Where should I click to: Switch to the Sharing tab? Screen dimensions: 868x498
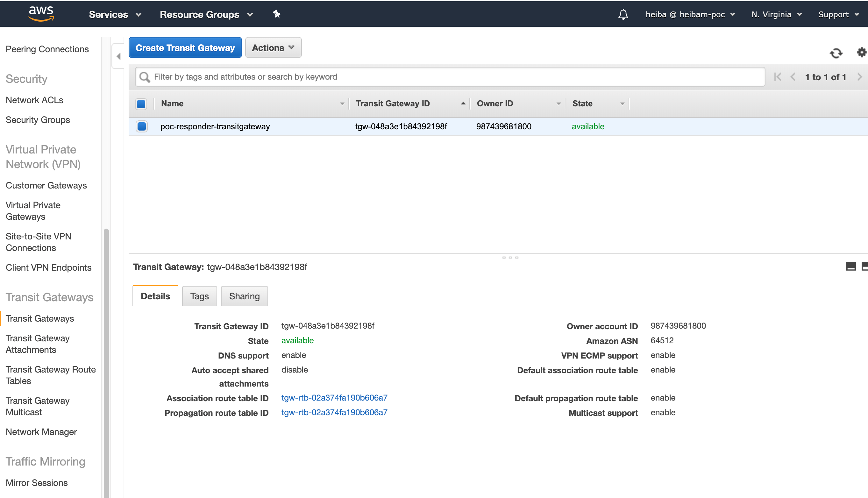point(244,296)
